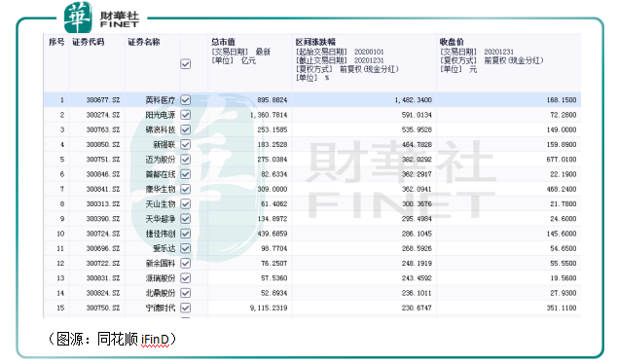Select stock code 300677.SZ cell

coord(103,100)
